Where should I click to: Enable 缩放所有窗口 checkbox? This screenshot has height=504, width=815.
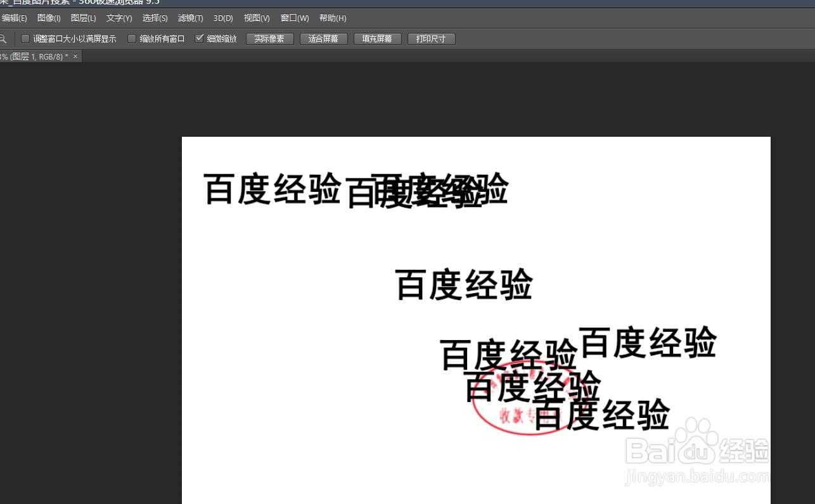pos(132,39)
